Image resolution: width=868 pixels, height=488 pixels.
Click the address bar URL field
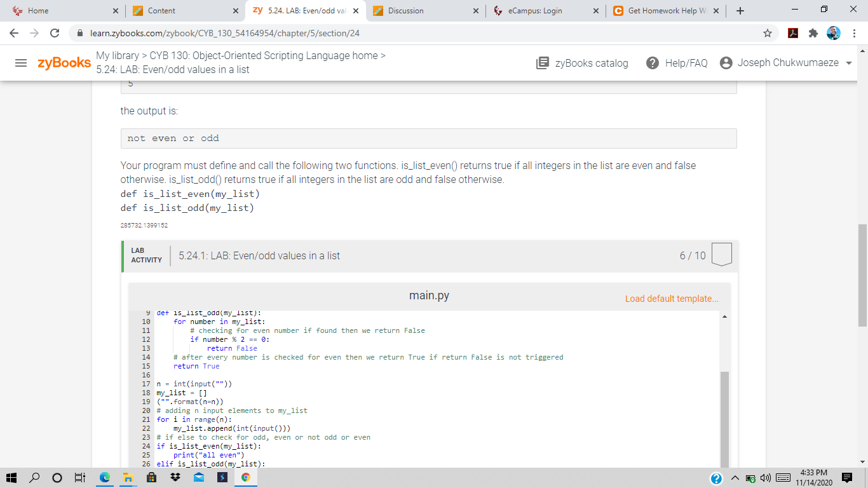419,33
